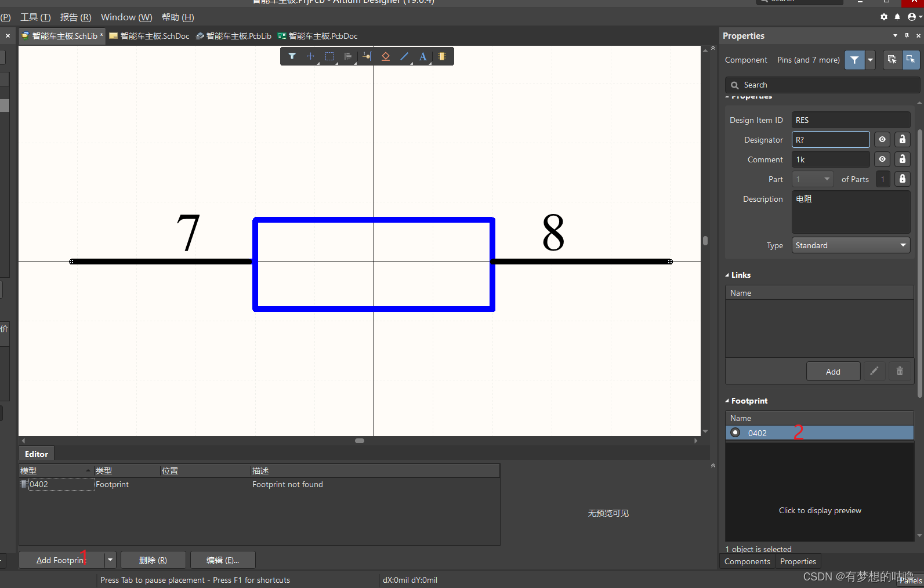
Task: Click the Properties panel filter funnel button
Action: coord(854,60)
